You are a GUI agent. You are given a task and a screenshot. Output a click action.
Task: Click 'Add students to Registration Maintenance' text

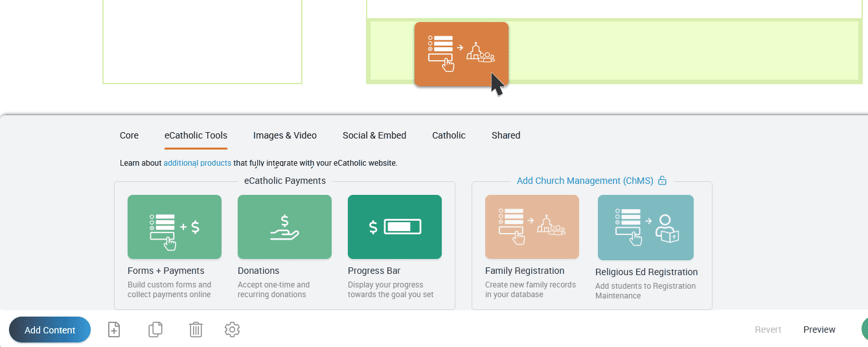point(646,291)
